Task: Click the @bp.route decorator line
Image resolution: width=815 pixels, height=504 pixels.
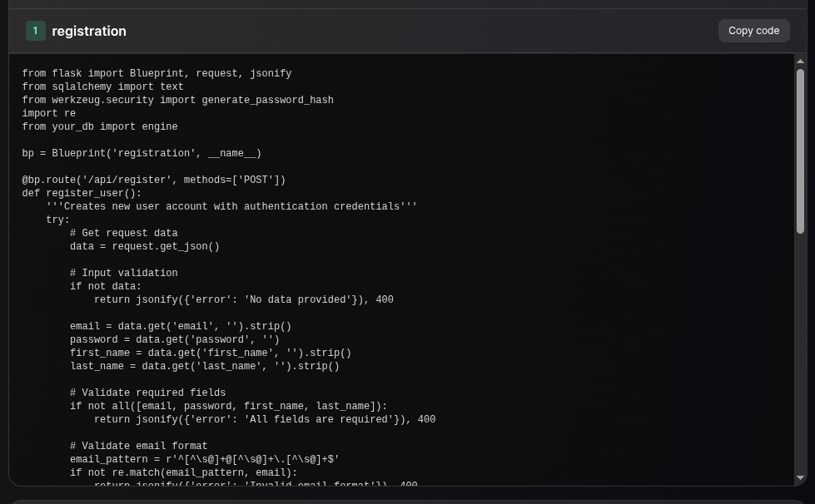Action: click(153, 180)
